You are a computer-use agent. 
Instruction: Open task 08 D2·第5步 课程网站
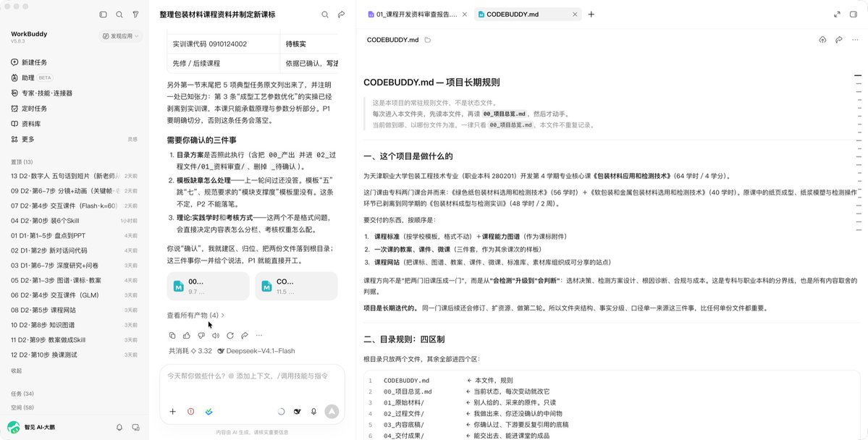(x=74, y=310)
